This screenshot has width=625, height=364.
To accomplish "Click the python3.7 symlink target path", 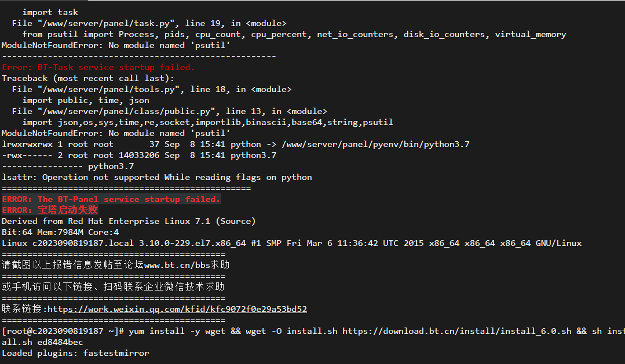I will [x=375, y=144].
